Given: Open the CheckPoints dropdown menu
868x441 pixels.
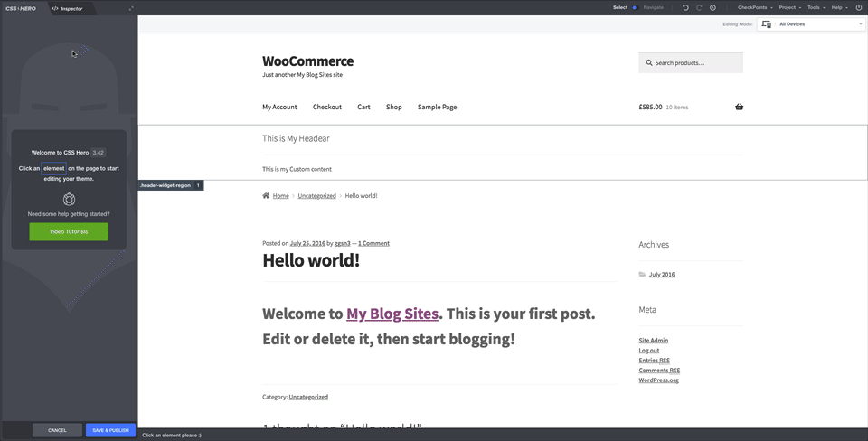Looking at the screenshot, I should click(x=755, y=8).
